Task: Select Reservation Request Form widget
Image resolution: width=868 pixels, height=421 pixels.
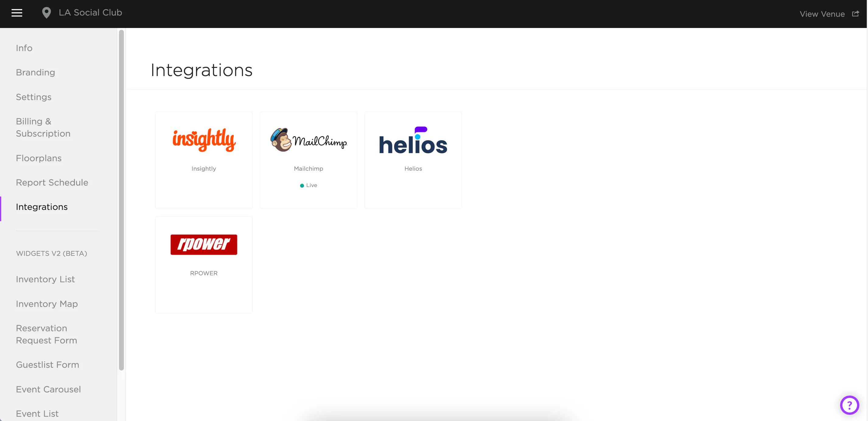Action: pos(47,334)
